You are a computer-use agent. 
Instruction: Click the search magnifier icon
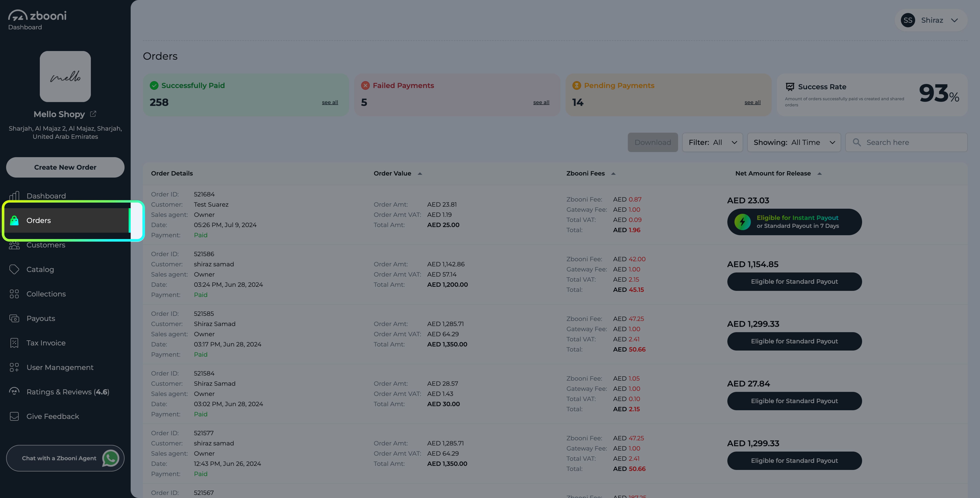tap(857, 142)
